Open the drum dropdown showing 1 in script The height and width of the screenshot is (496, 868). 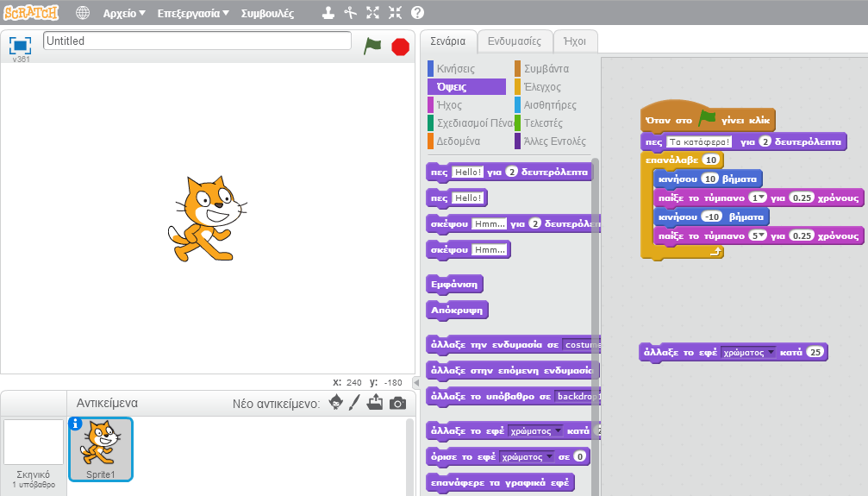point(758,198)
